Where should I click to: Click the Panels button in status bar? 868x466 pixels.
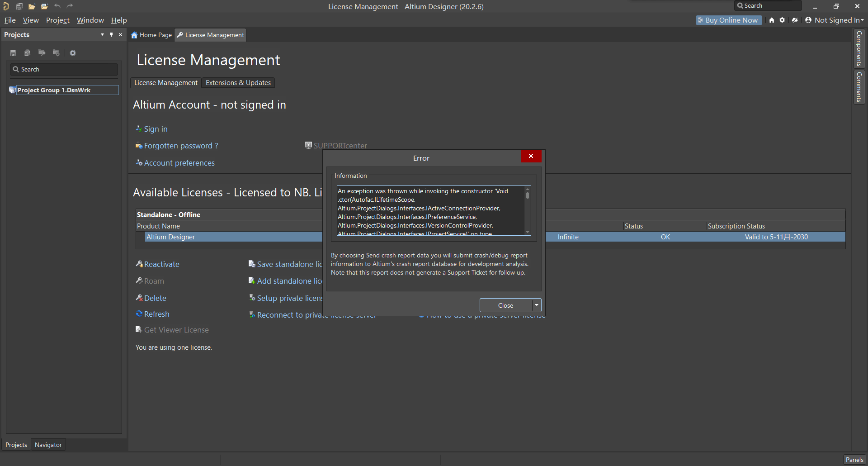coord(854,460)
